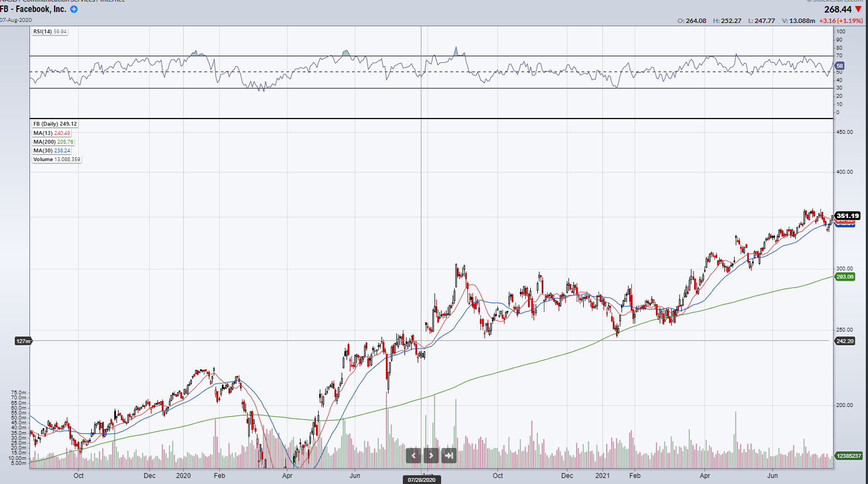
Task: Click the FB - Facebook, Inc. title
Action: (33, 9)
